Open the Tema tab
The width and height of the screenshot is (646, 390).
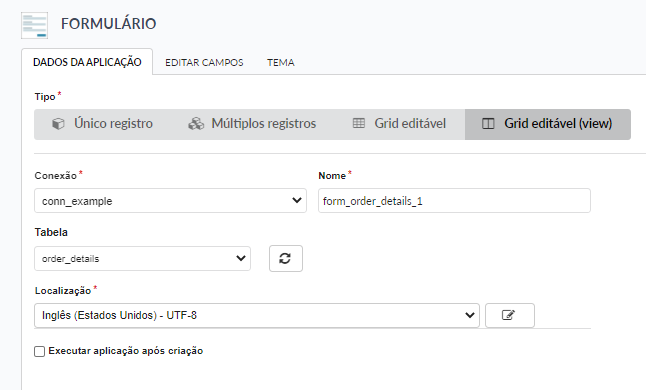tap(281, 63)
